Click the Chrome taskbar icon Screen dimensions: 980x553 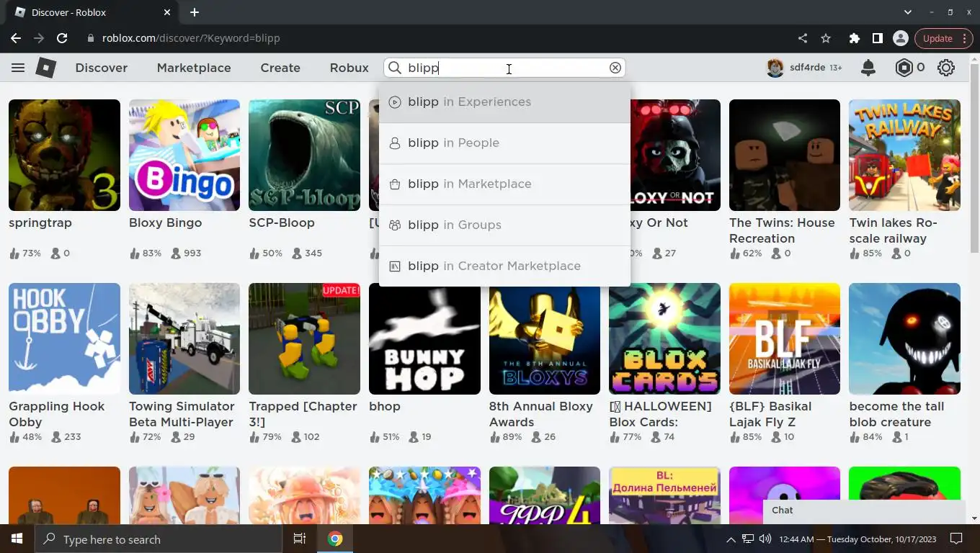(335, 539)
